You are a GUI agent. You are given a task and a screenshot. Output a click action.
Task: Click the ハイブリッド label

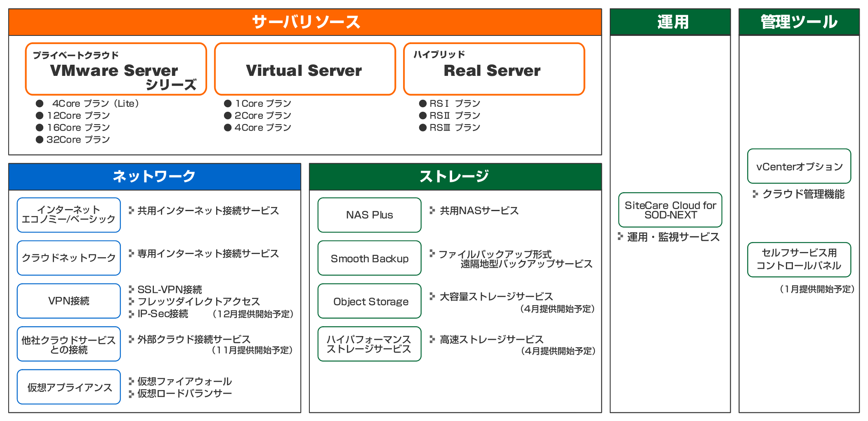coord(439,54)
